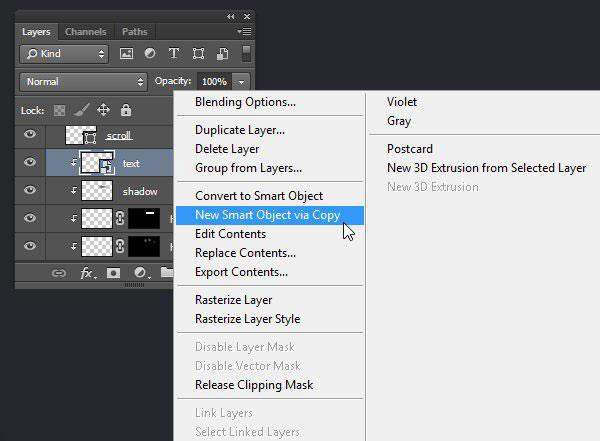Image resolution: width=600 pixels, height=441 pixels.
Task: Click the lock position icon
Action: click(103, 110)
